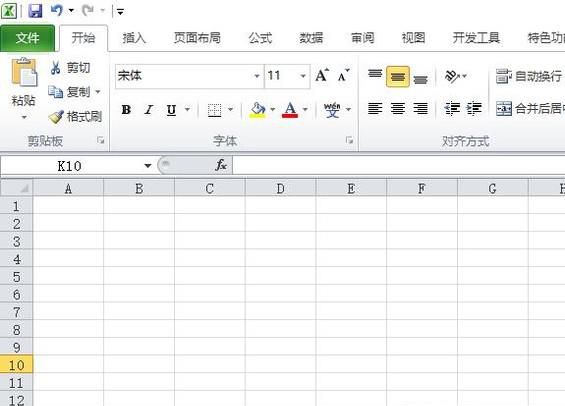The width and height of the screenshot is (565, 406).
Task: Apply the yellow fill color bucket
Action: click(x=258, y=110)
